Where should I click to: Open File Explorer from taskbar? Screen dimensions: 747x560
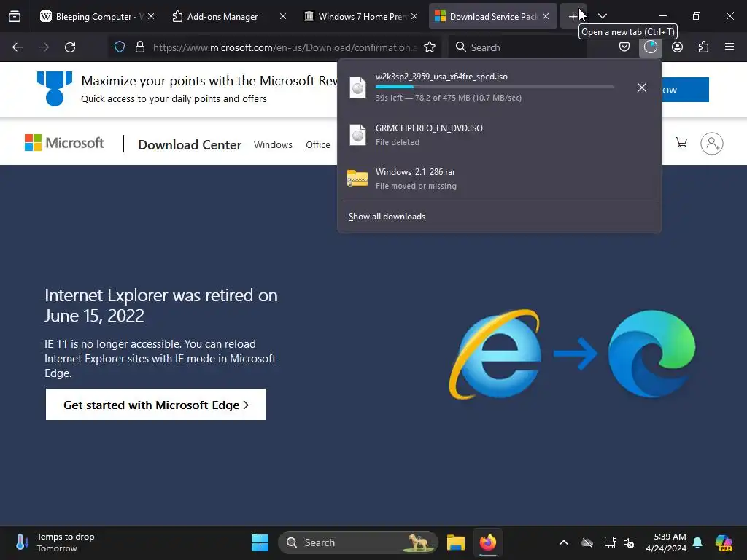[455, 542]
